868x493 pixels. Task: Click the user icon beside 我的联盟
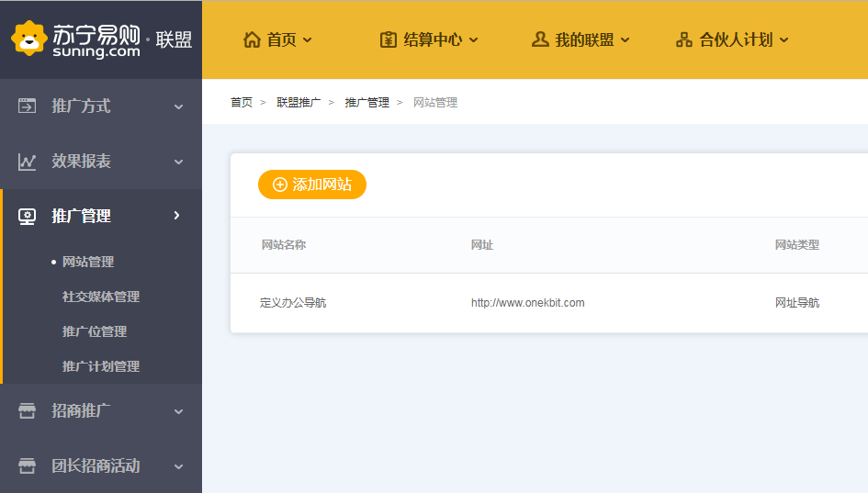540,39
